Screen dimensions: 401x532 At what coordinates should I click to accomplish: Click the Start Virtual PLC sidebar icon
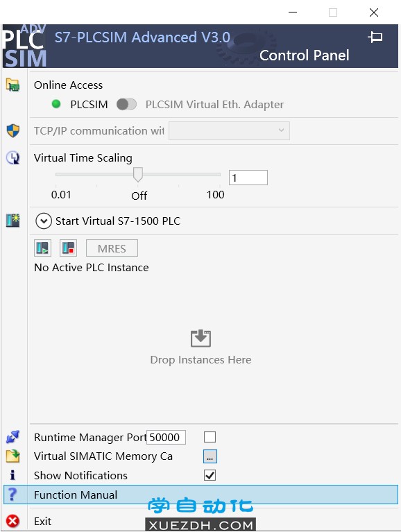pos(13,221)
